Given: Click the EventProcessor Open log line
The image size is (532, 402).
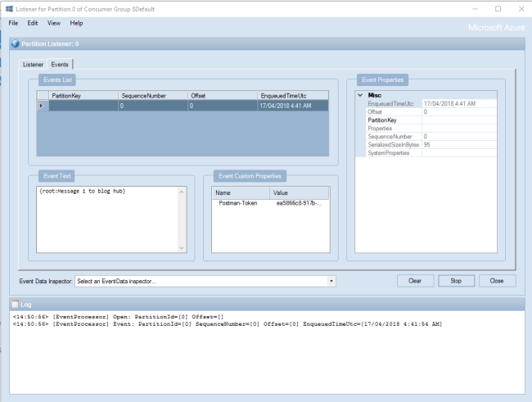Looking at the screenshot, I should [118, 316].
